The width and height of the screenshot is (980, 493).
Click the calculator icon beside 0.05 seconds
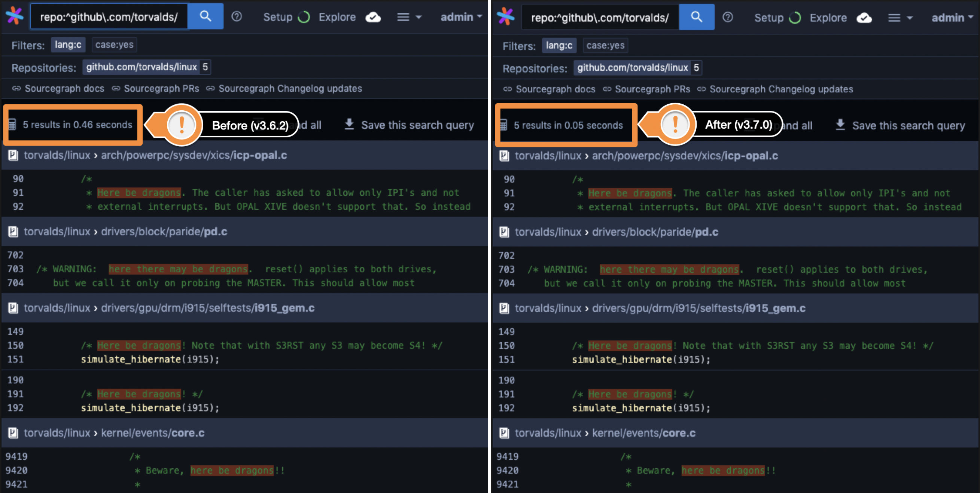pyautogui.click(x=503, y=125)
